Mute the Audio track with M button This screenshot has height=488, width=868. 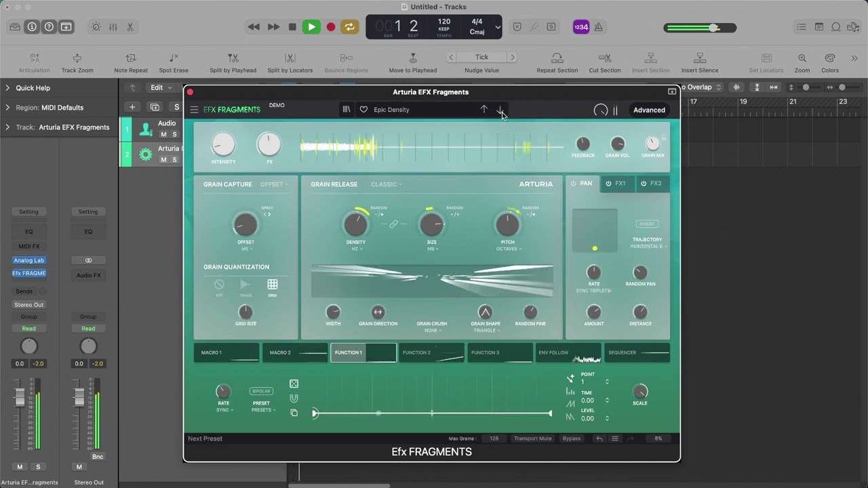tap(163, 135)
